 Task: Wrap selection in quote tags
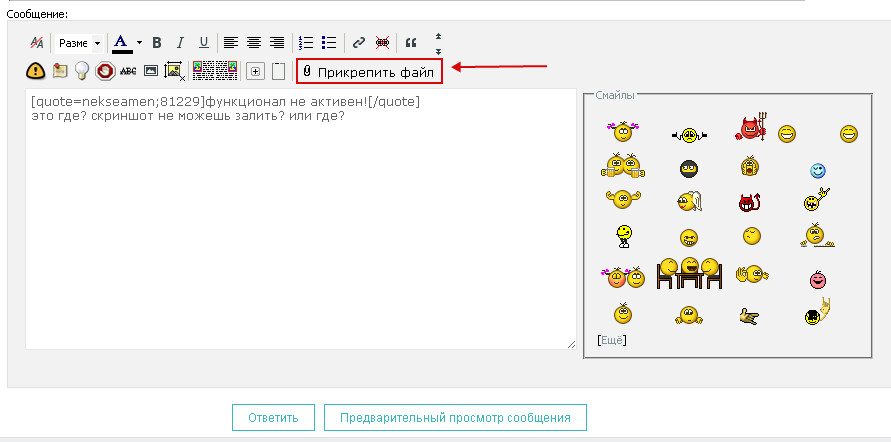point(411,43)
